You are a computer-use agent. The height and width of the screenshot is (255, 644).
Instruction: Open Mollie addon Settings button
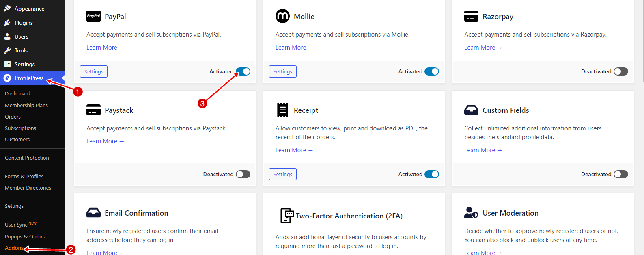tap(283, 71)
